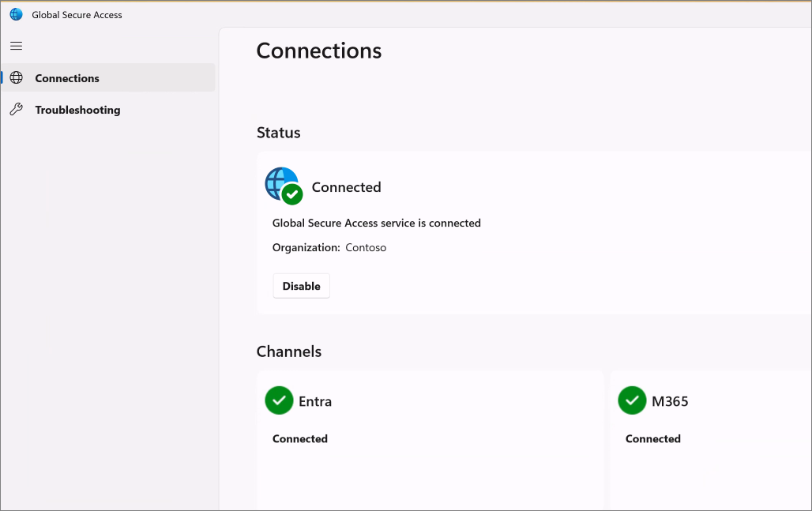
Task: Click the connected globe status icon
Action: [x=284, y=186]
